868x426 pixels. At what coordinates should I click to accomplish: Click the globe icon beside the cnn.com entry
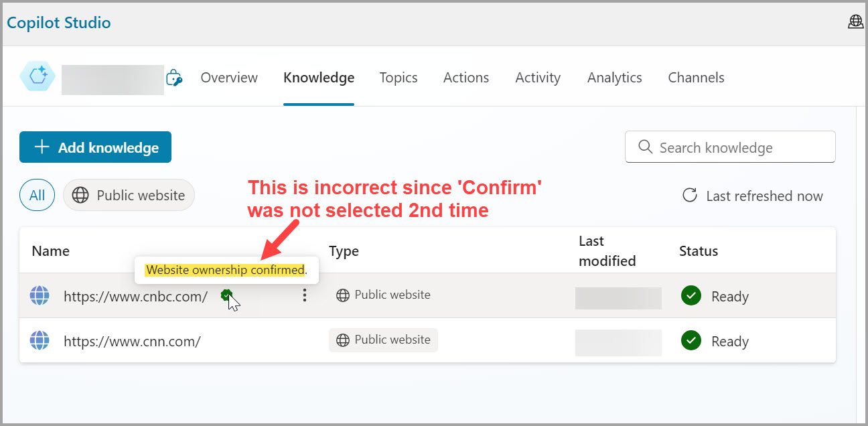40,340
